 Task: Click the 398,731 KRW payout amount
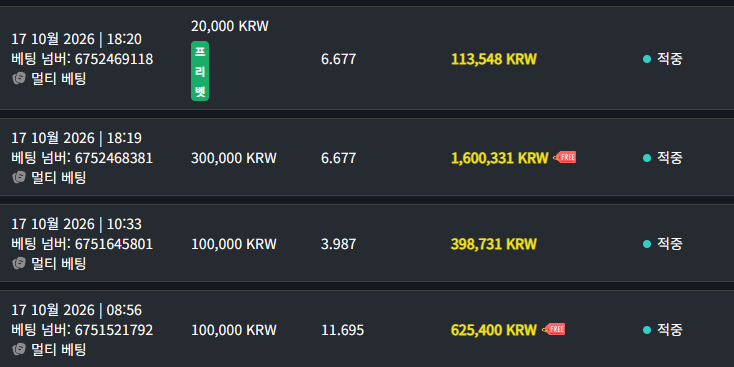pos(493,244)
